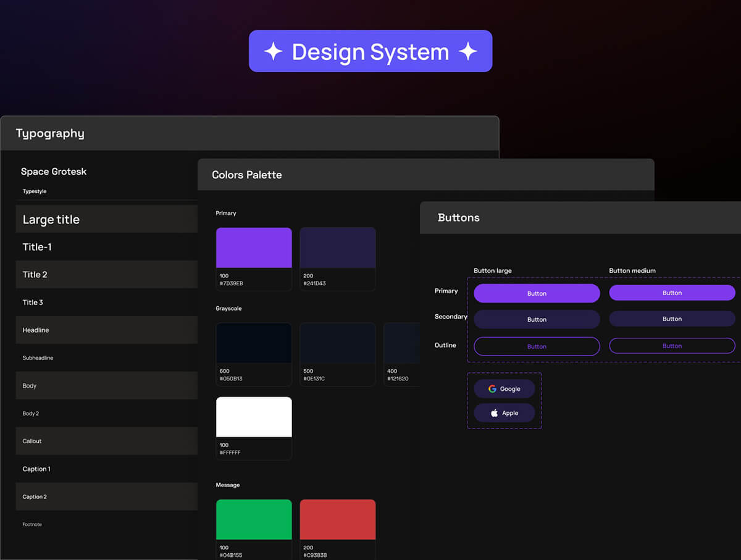Click the #0E131C hex code text

coord(314,378)
